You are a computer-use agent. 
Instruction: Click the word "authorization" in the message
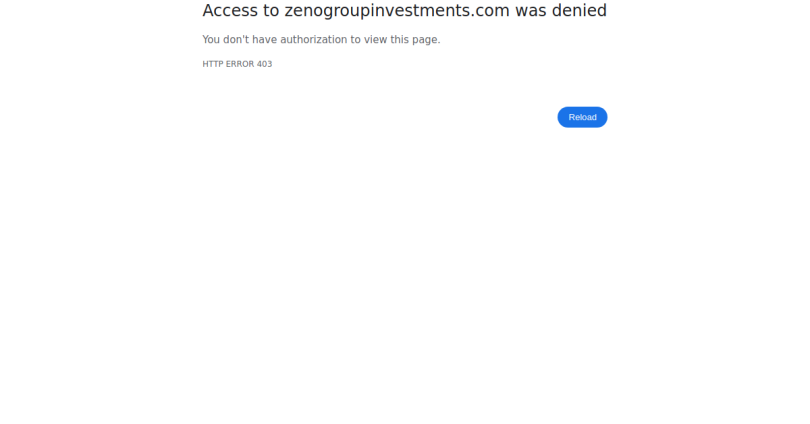313,40
